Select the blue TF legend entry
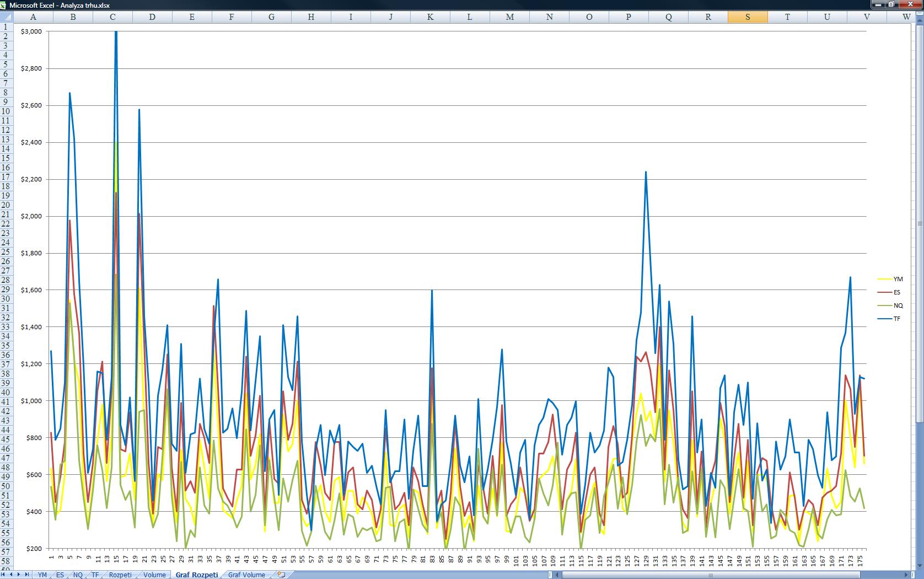The height and width of the screenshot is (579, 924). 889,319
